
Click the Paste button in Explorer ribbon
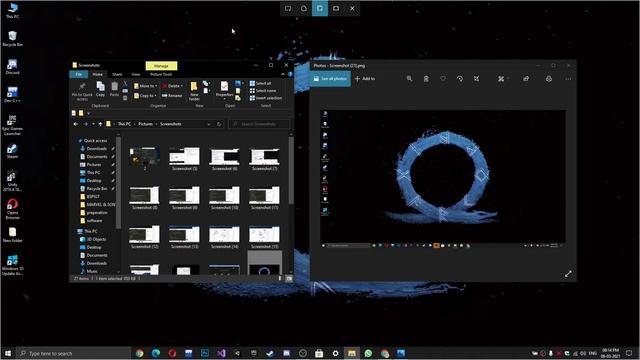point(114,89)
